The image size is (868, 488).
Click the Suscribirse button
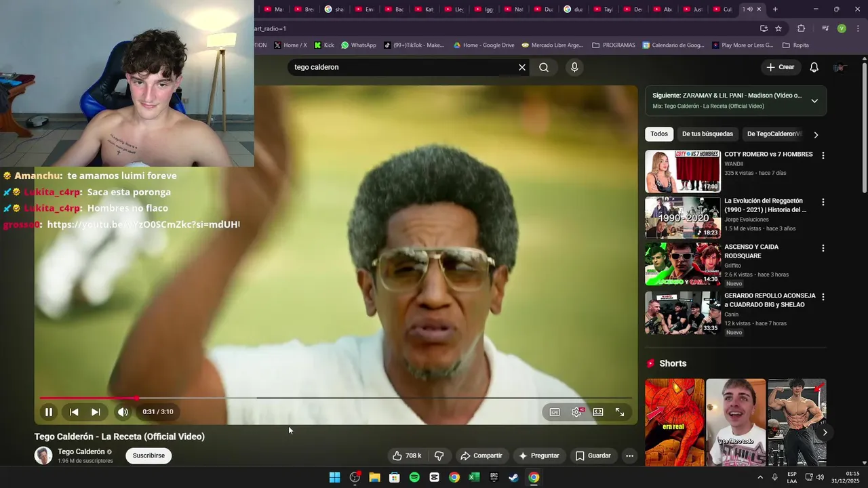tap(149, 455)
